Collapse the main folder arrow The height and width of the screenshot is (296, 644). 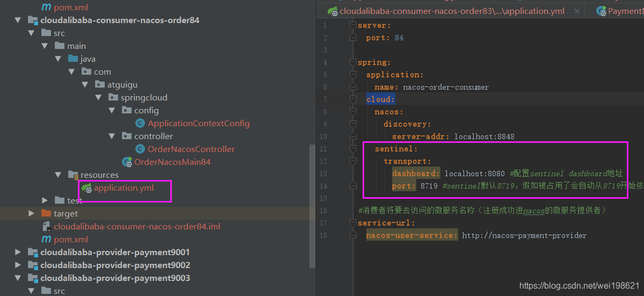point(45,46)
